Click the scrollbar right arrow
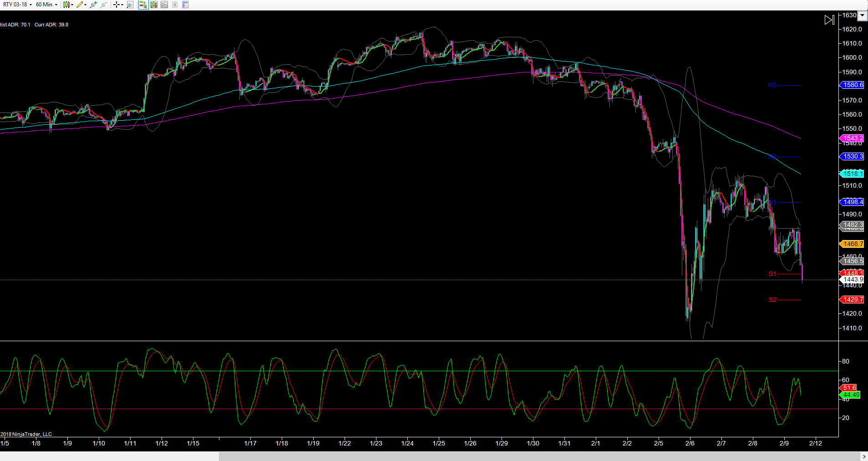 click(864, 456)
